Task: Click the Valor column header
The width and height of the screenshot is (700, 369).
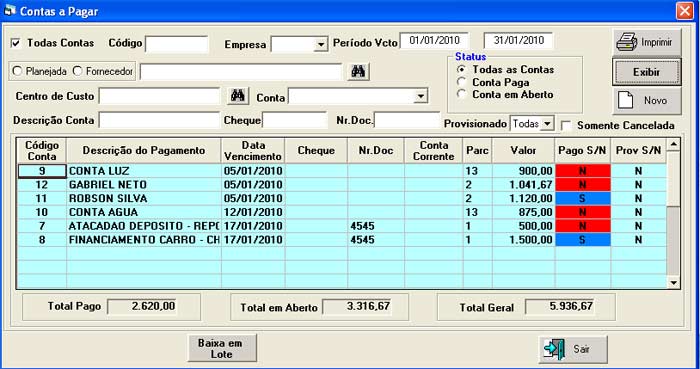Action: click(x=523, y=151)
